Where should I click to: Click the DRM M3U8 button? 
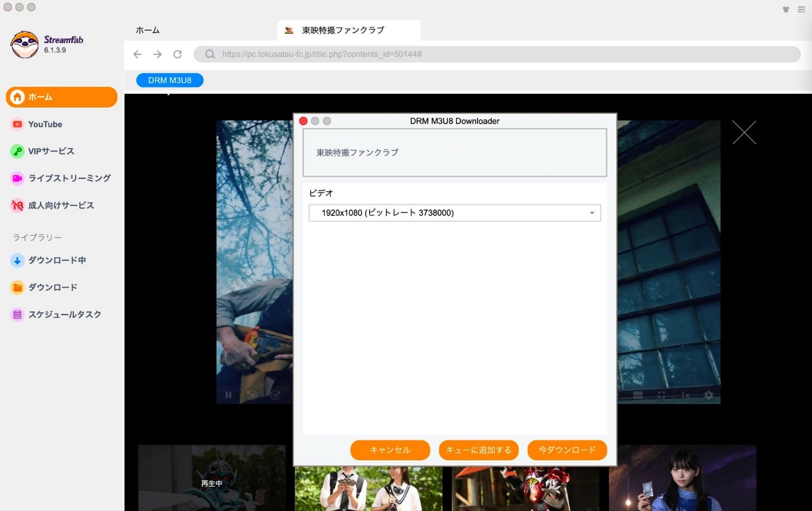(x=170, y=80)
